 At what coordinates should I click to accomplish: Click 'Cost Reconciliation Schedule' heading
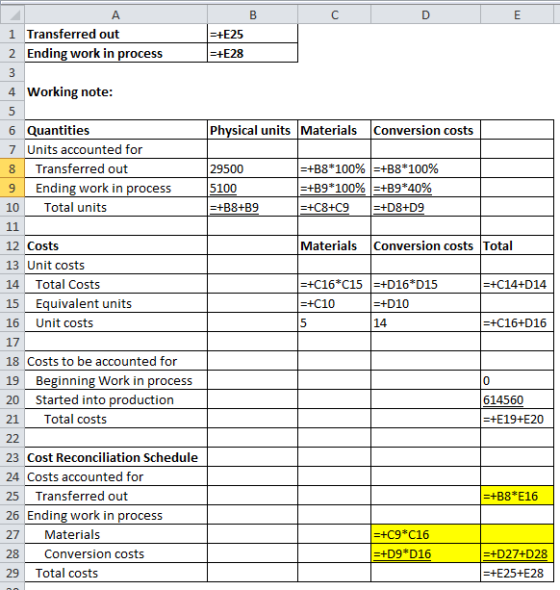112,458
